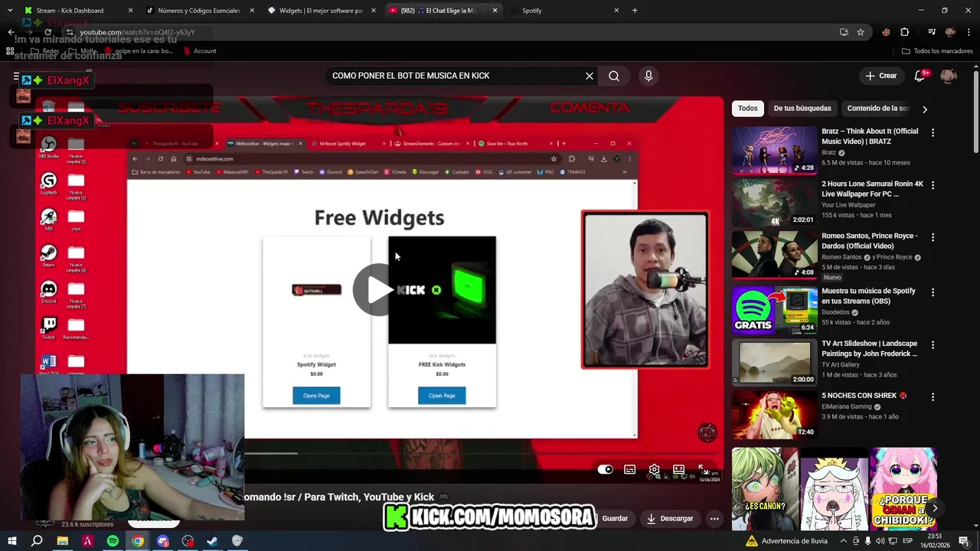Open Steam from the taskbar
Screen dimensions: 980x551
pyautogui.click(x=212, y=541)
